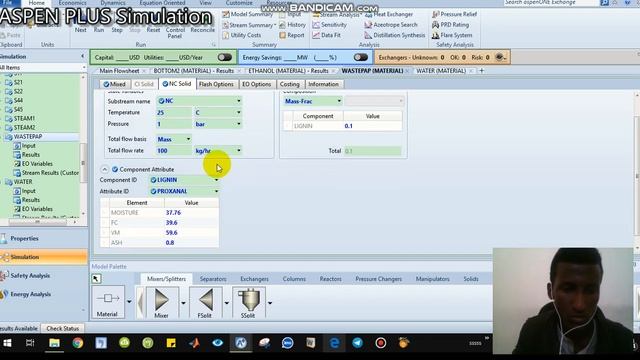Screen dimensions: 640x360
Task: Click LIGNIN mass fraction value 0.1
Action: [x=372, y=126]
